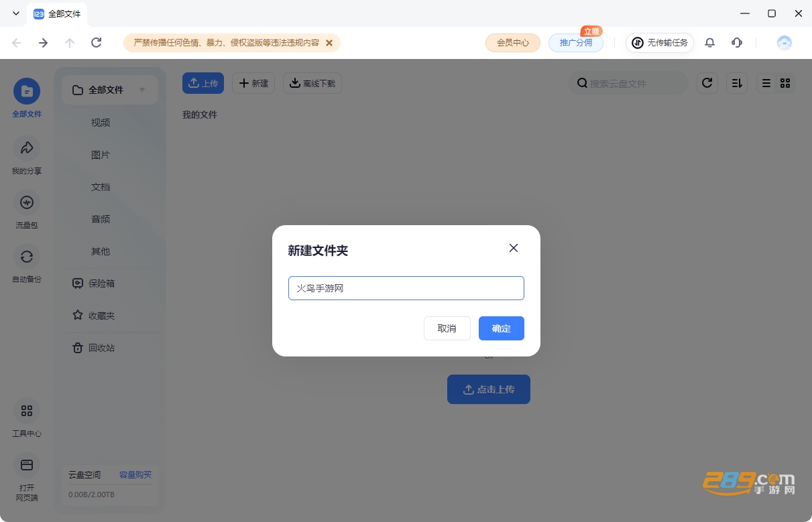812x522 pixels.
Task: Open 我的分享 in the sidebar
Action: point(27,148)
